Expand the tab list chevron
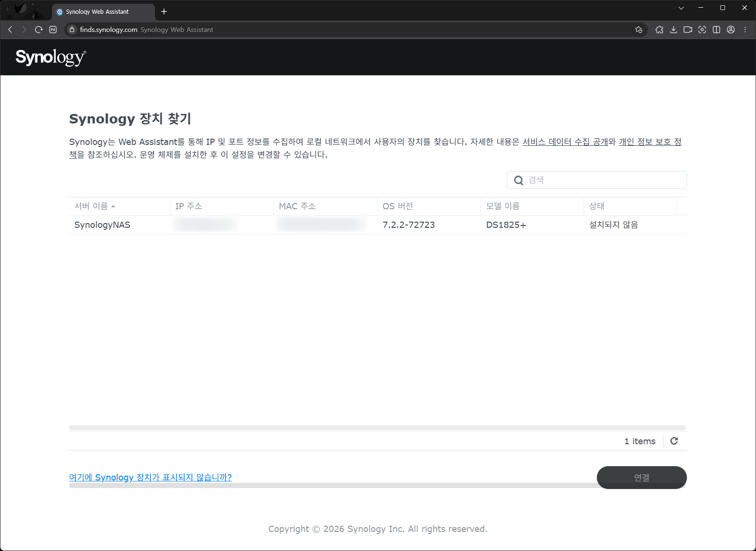The width and height of the screenshot is (756, 551). [681, 8]
